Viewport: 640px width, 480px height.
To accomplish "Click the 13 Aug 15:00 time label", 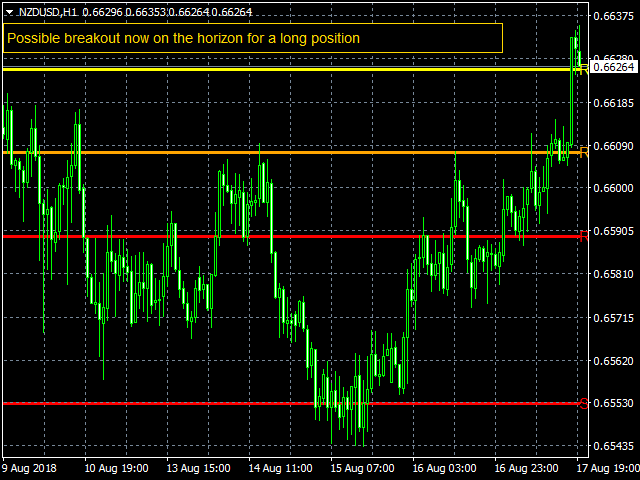I will [x=198, y=468].
